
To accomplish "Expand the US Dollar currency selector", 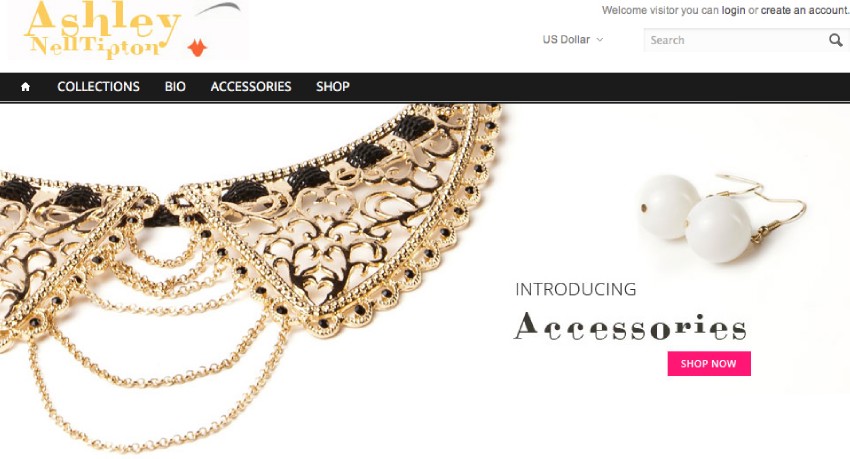I will tap(573, 40).
